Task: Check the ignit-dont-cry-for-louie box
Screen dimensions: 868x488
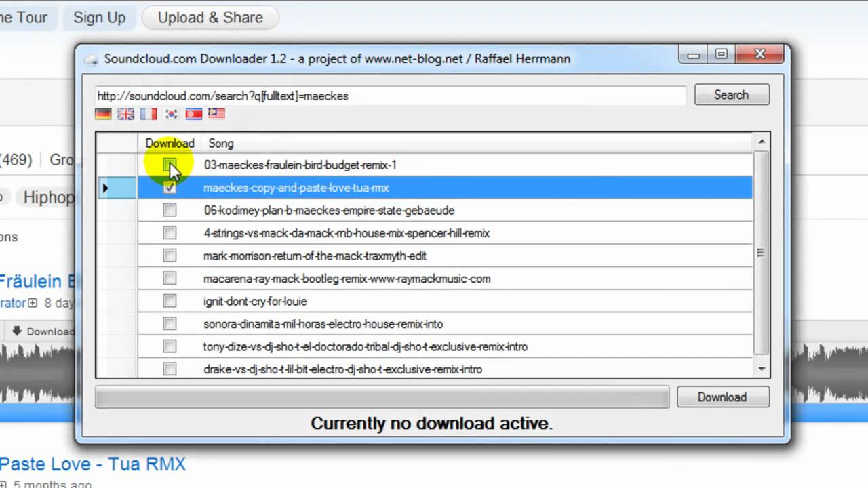Action: click(x=170, y=301)
